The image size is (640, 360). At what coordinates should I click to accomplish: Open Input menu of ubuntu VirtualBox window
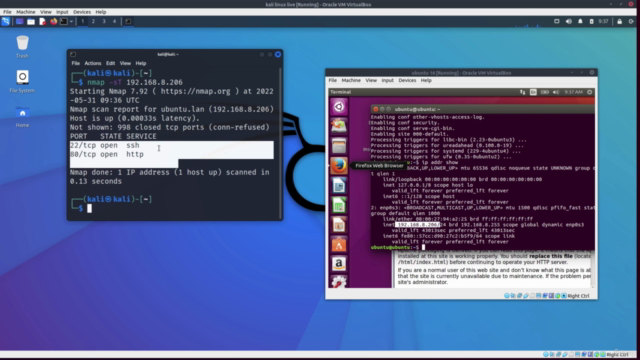click(x=387, y=80)
